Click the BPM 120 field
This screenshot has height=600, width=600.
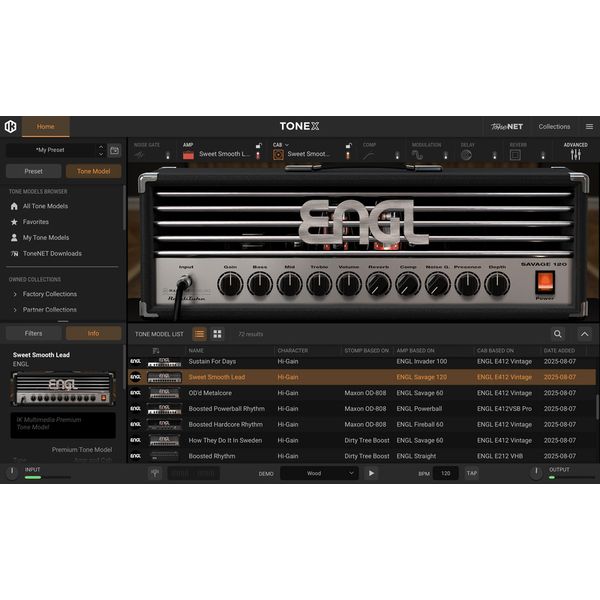coord(445,473)
